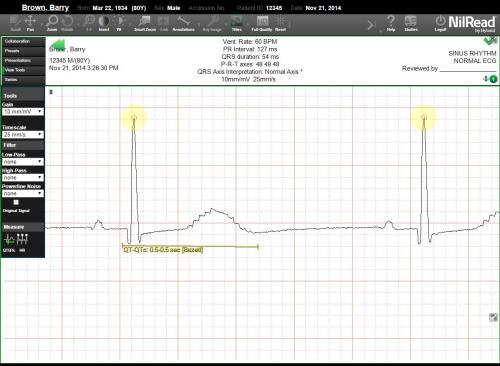Select the HR calipers measure tool
The image size is (500, 366).
coord(22,241)
